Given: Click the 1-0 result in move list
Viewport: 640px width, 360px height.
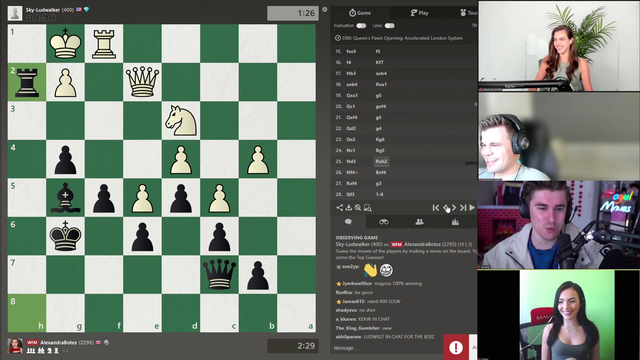Looking at the screenshot, I should tap(379, 194).
